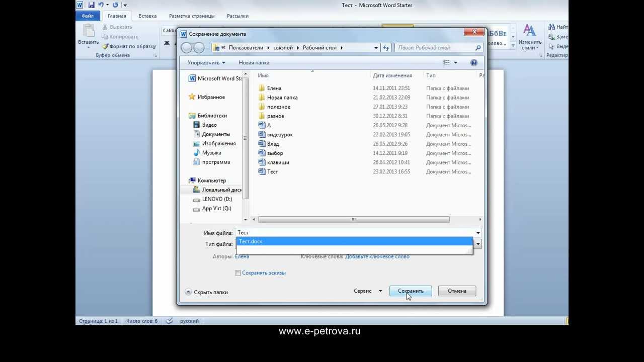
Task: Click the Save floppy icon in quick access toolbar
Action: [x=92, y=5]
